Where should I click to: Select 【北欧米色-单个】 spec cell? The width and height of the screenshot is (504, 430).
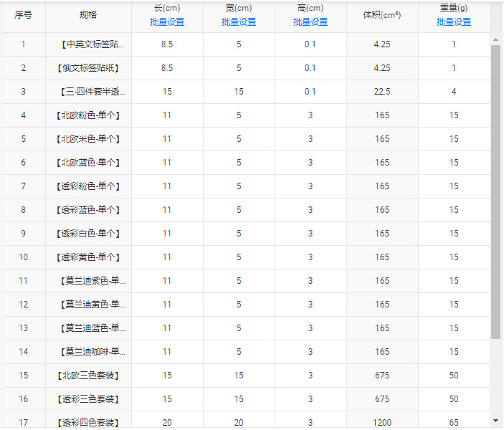pos(88,139)
